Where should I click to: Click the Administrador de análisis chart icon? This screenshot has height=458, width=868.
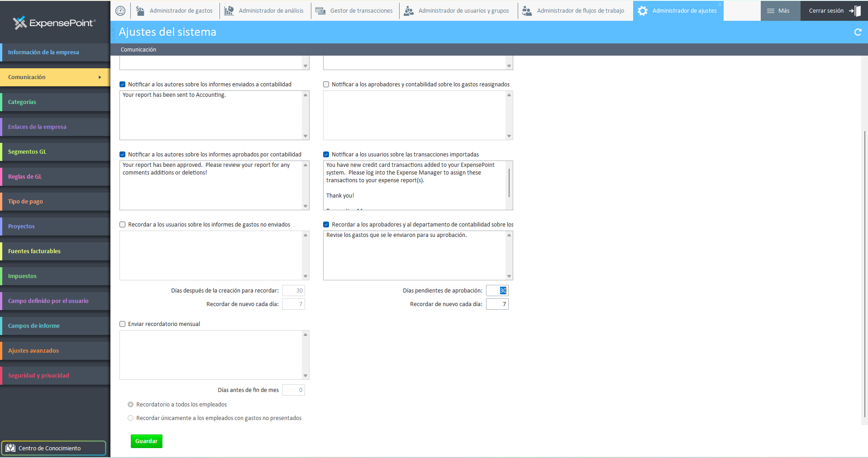pos(229,11)
